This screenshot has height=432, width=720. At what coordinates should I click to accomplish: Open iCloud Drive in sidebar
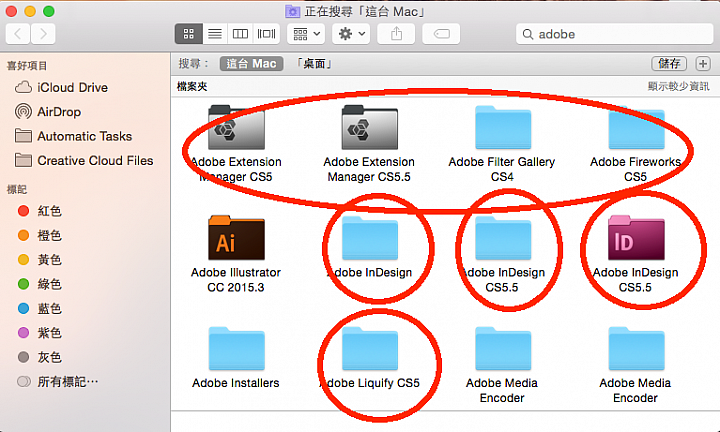click(x=62, y=87)
